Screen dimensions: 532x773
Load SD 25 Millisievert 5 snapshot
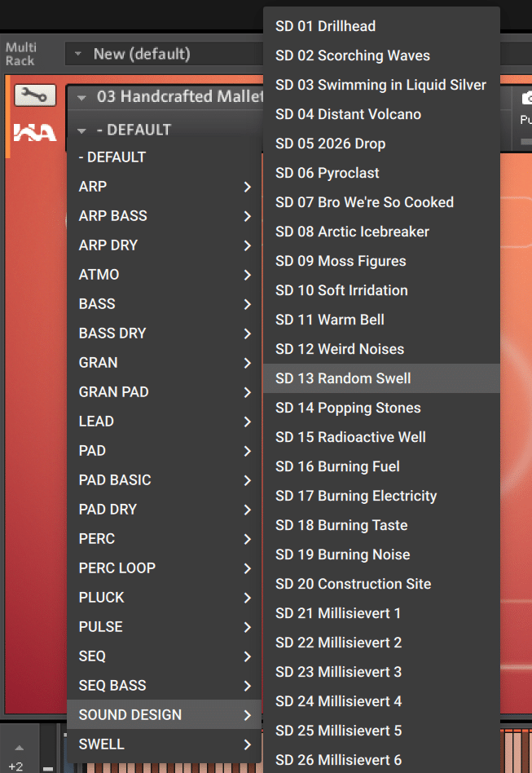click(382, 730)
